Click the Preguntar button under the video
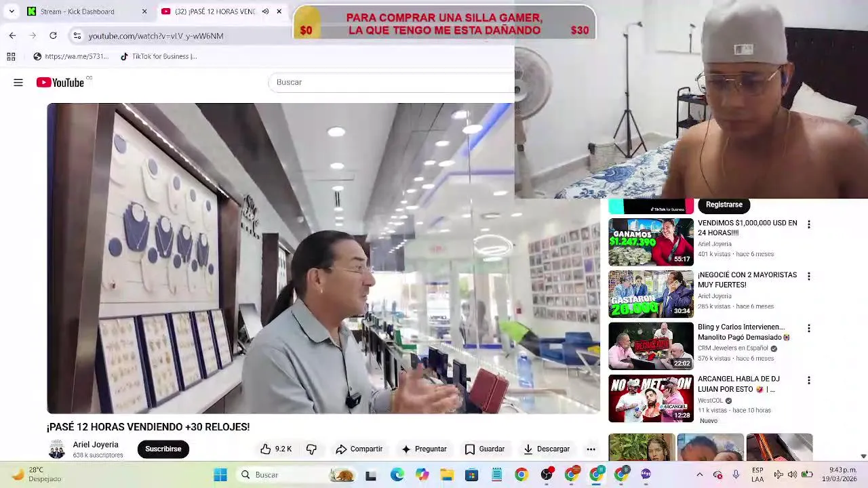This screenshot has width=868, height=488. (x=424, y=449)
